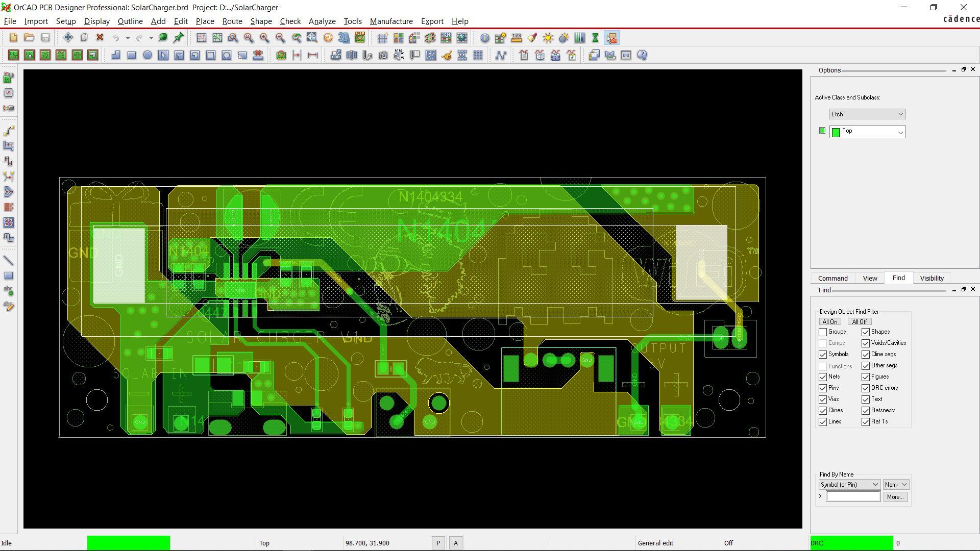Uncheck the Pins checkbox
Screen dimensions: 980x551
(x=823, y=388)
